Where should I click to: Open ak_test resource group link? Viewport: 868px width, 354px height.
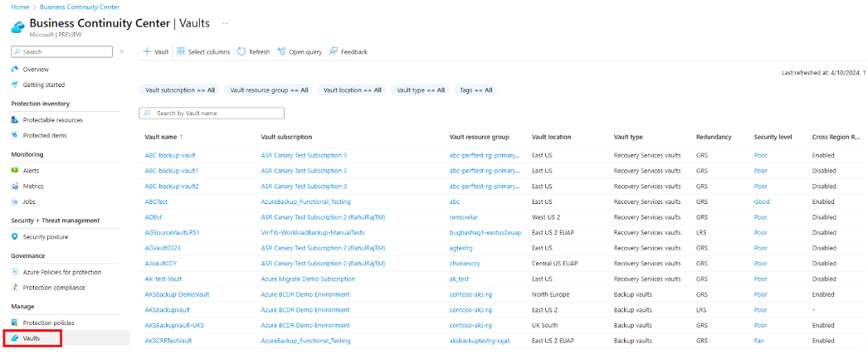(460, 279)
